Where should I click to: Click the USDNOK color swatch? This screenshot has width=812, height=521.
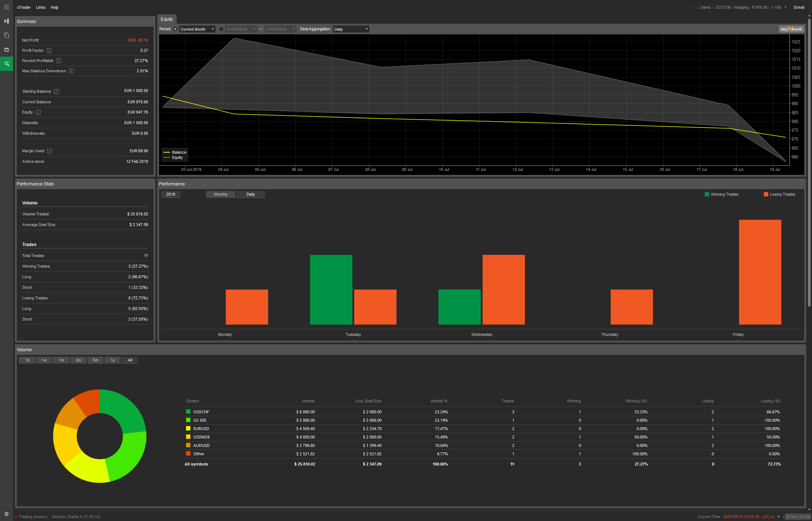[x=188, y=437]
